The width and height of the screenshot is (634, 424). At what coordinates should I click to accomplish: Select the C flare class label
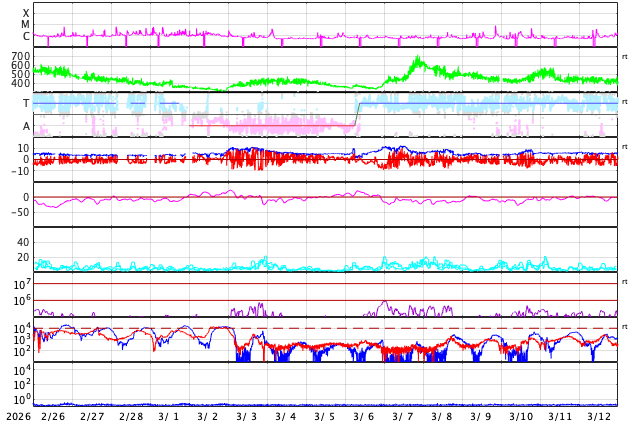click(x=26, y=37)
